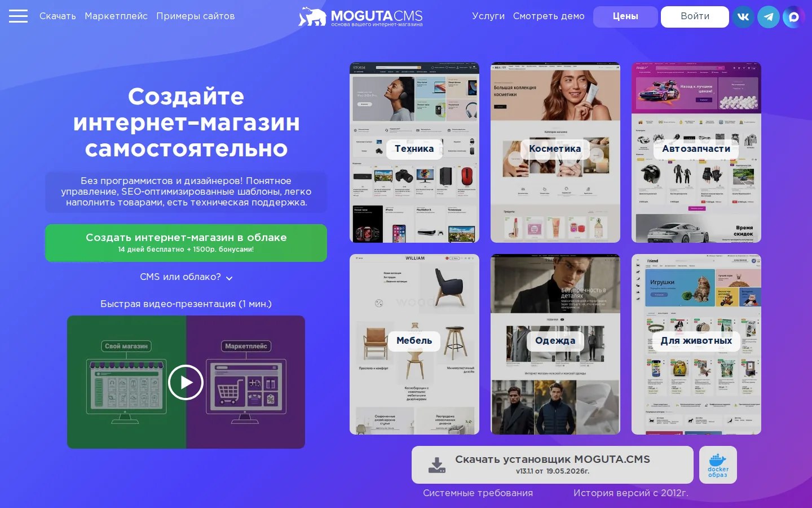Click the Войти login button
812x508 pixels.
pyautogui.click(x=695, y=17)
